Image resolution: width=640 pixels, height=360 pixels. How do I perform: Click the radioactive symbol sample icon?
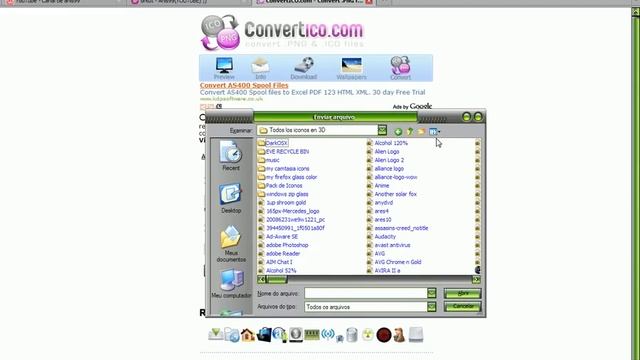coord(368,335)
